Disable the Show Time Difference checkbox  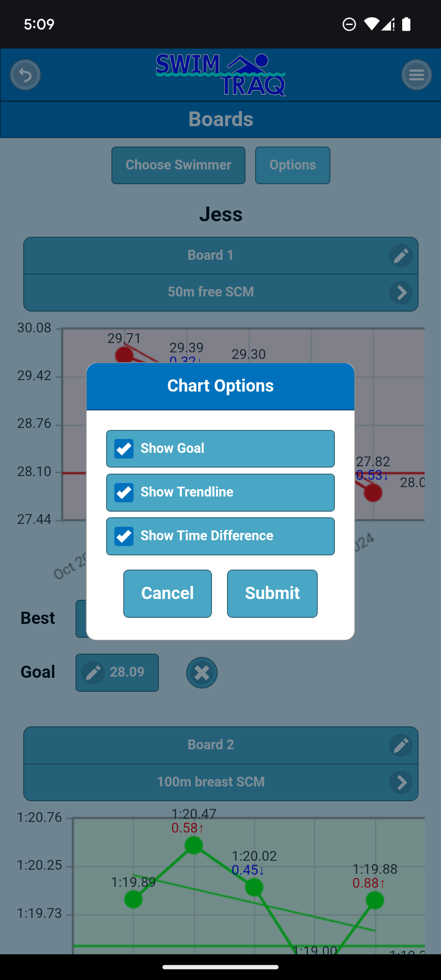(x=124, y=536)
